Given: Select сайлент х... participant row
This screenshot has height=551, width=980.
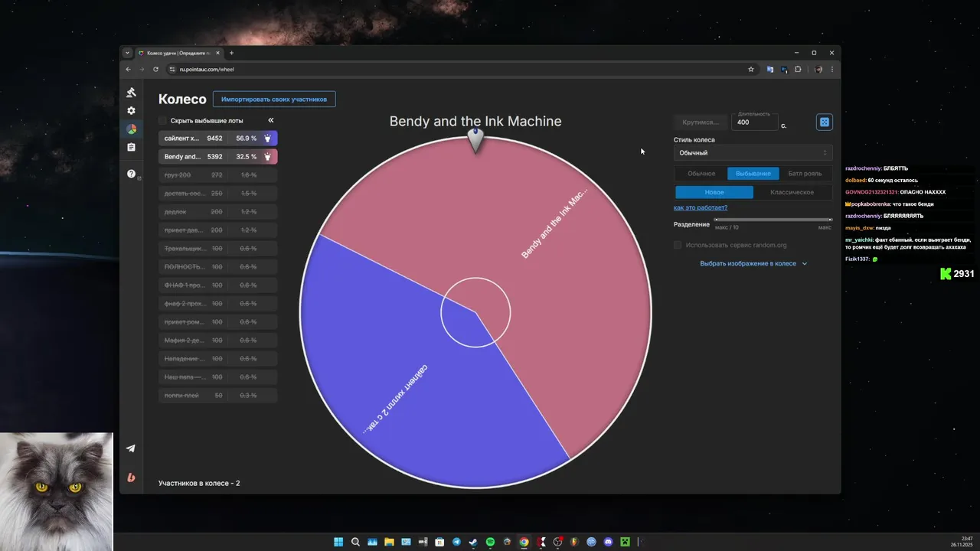Looking at the screenshot, I should click(218, 139).
